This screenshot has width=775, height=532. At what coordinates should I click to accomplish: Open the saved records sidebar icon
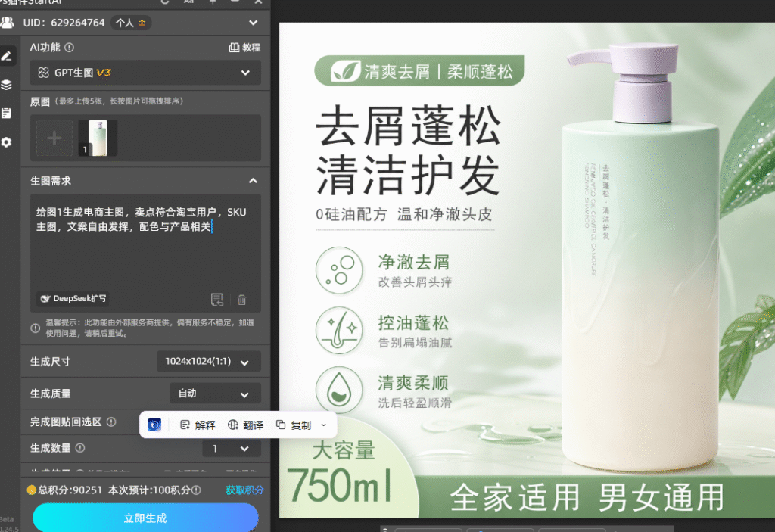tap(6, 114)
